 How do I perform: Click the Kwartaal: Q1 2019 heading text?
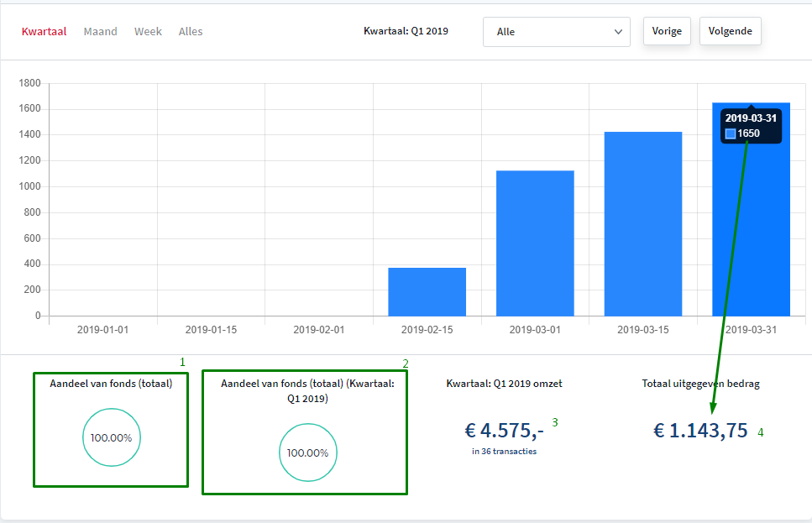pos(406,31)
